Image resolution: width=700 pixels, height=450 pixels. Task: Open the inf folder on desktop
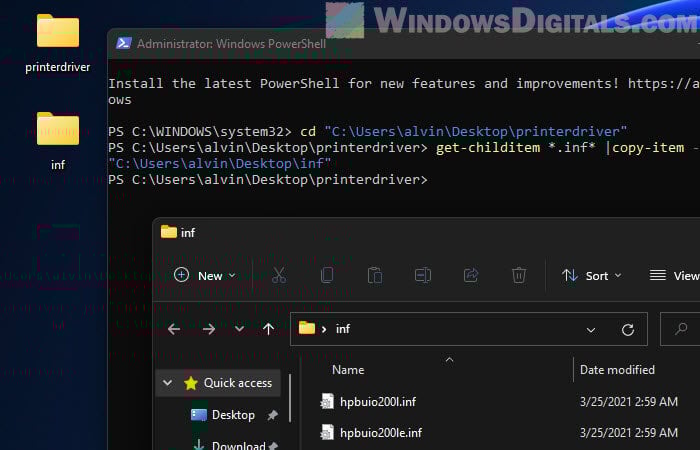[58, 141]
